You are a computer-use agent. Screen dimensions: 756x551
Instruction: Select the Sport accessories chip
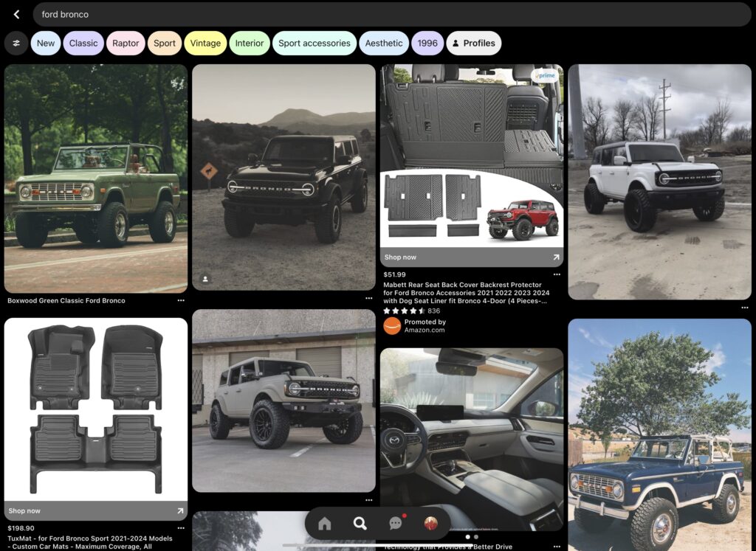tap(315, 44)
